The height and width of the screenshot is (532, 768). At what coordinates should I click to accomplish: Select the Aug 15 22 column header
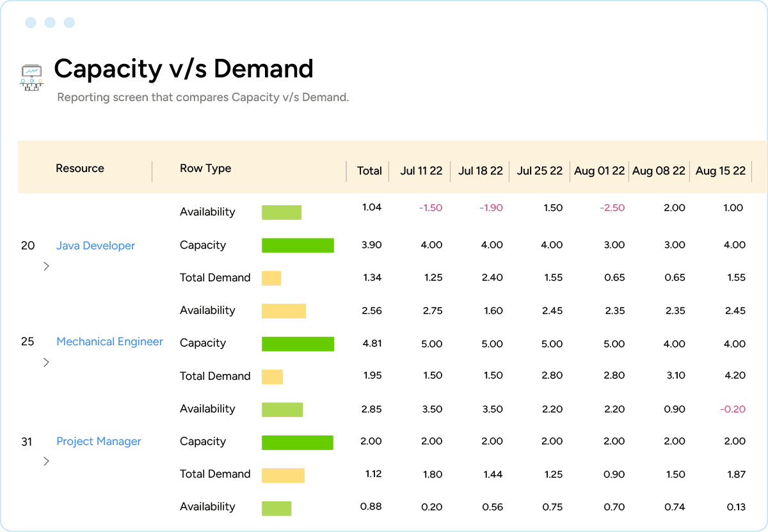720,171
